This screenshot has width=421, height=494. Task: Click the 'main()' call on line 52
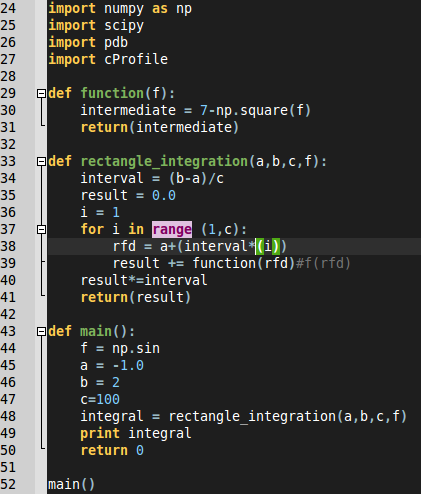click(71, 485)
